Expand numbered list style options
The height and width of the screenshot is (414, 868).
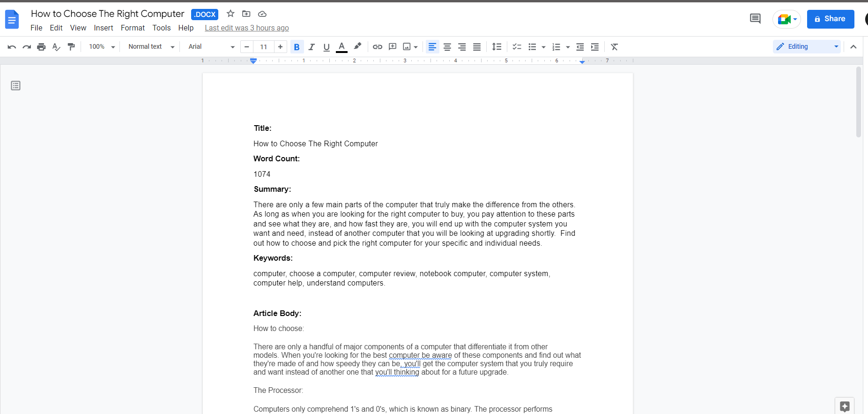pyautogui.click(x=568, y=47)
